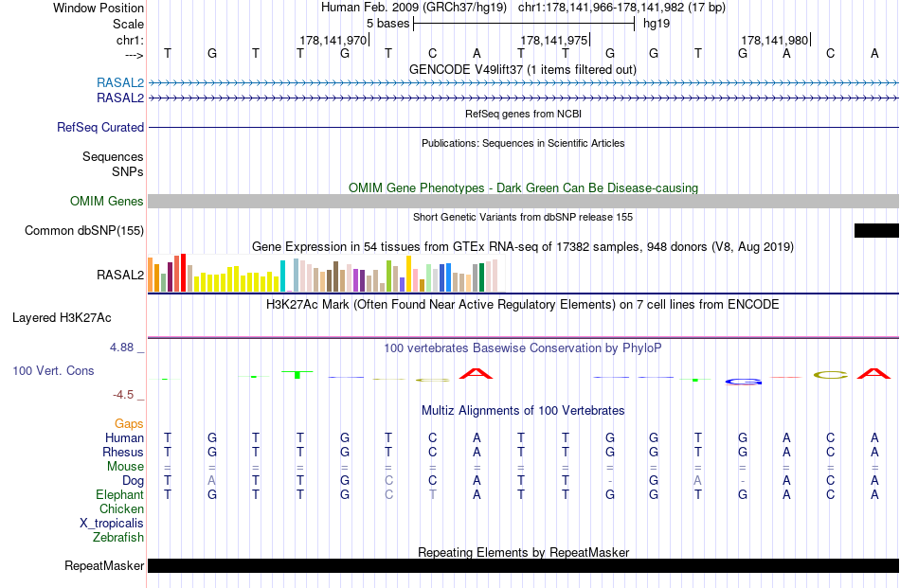
Task: Click the 4.88 conservation scale maximum
Action: 121,347
